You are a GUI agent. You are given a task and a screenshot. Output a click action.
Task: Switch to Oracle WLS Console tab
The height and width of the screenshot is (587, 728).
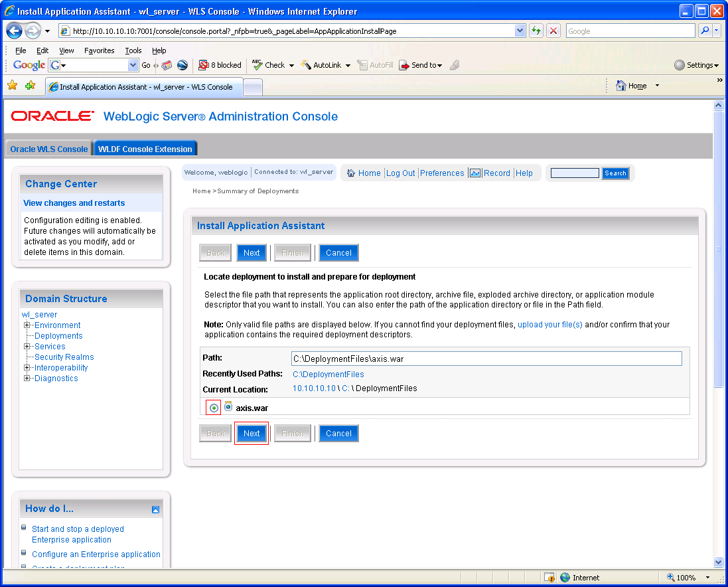[x=48, y=149]
